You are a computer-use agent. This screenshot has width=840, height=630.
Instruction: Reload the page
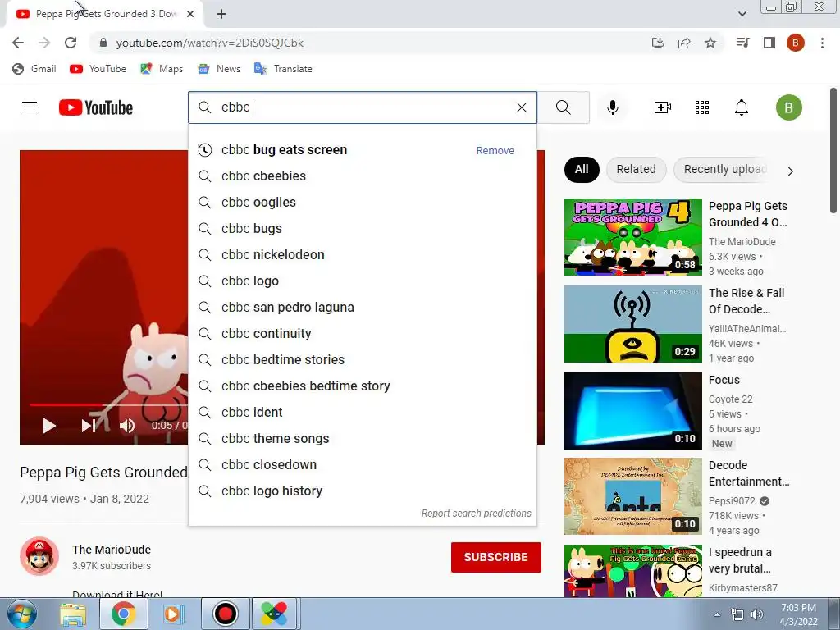pyautogui.click(x=71, y=43)
